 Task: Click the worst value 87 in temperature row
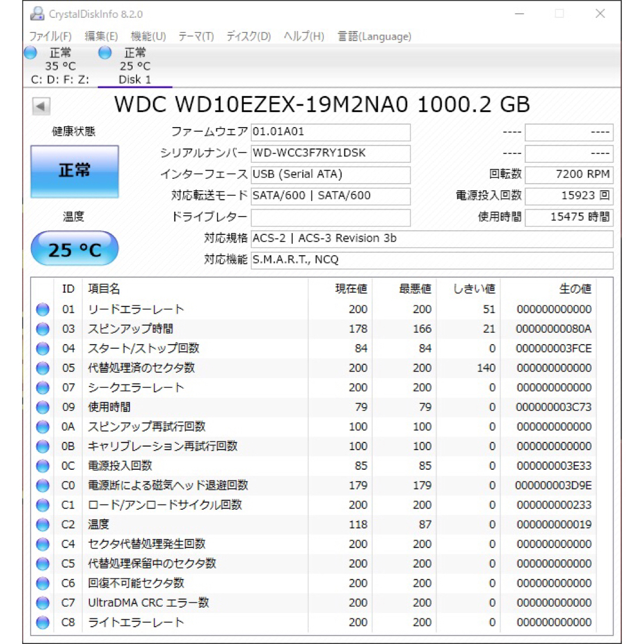click(425, 525)
